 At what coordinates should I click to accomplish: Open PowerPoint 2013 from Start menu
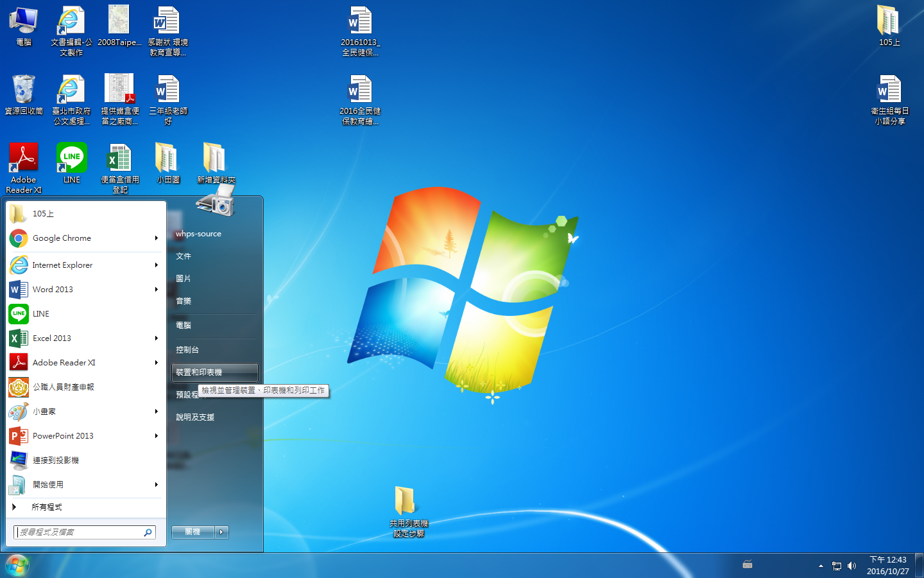pyautogui.click(x=63, y=436)
